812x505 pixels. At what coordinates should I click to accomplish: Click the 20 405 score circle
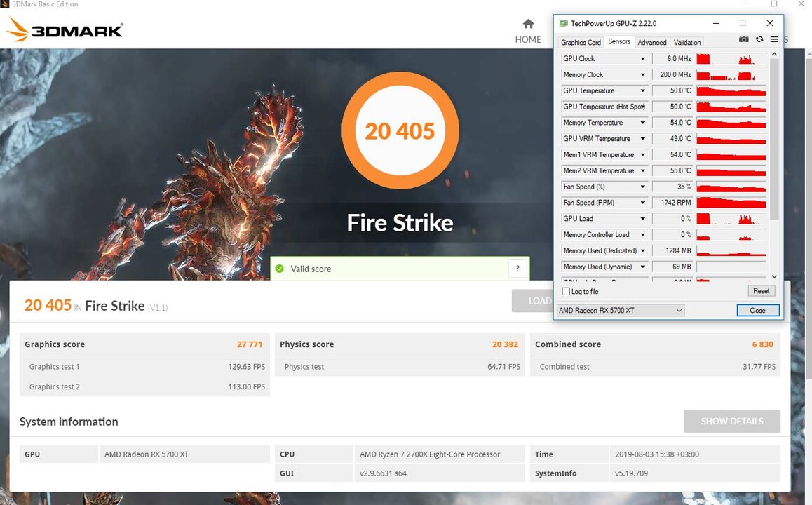[x=400, y=130]
